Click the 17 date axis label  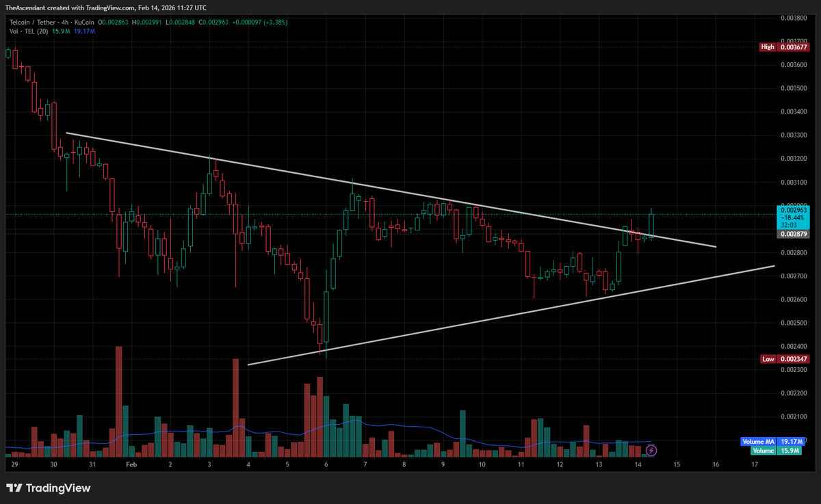(x=755, y=464)
